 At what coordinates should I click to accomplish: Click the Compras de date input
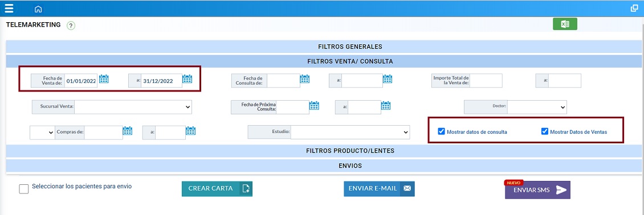coord(104,133)
